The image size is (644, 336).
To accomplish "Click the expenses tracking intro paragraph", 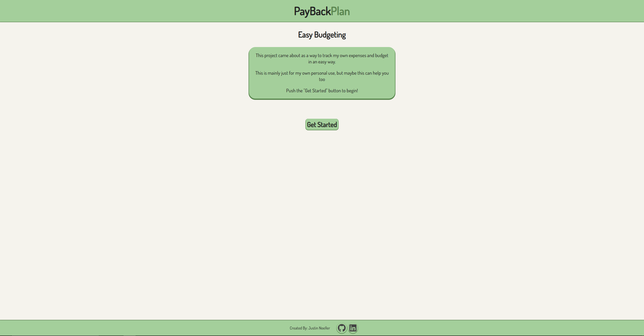I will pos(322,58).
